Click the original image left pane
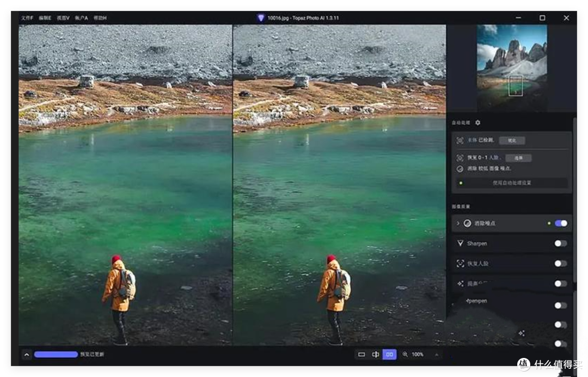Viewport: 588px width, 377px height. (x=126, y=185)
